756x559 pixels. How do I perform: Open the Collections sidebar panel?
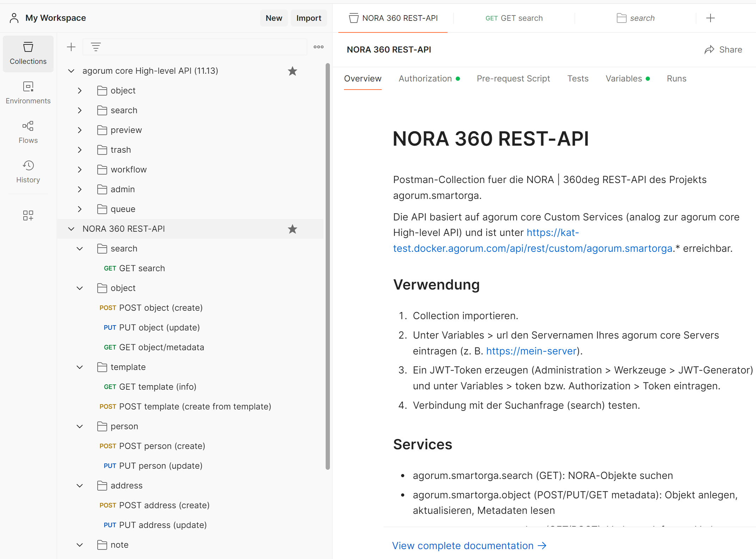click(28, 54)
